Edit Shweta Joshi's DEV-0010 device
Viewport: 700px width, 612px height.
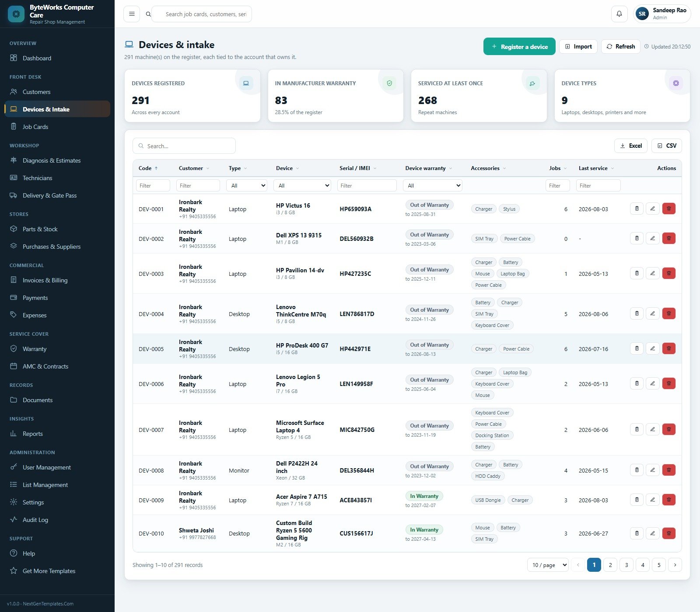(652, 533)
